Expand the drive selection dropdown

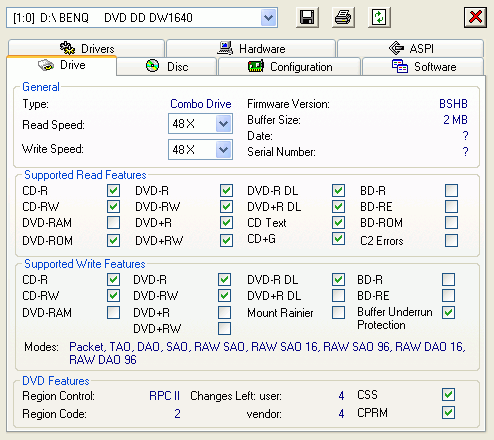[268, 18]
